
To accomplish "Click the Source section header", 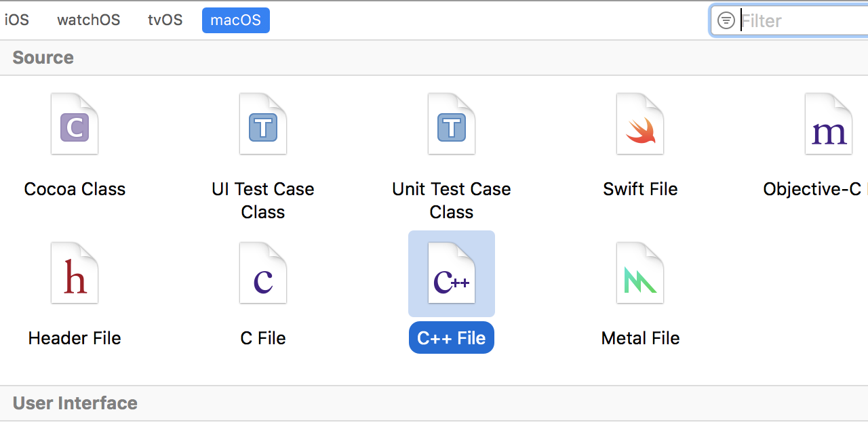I will click(x=43, y=58).
